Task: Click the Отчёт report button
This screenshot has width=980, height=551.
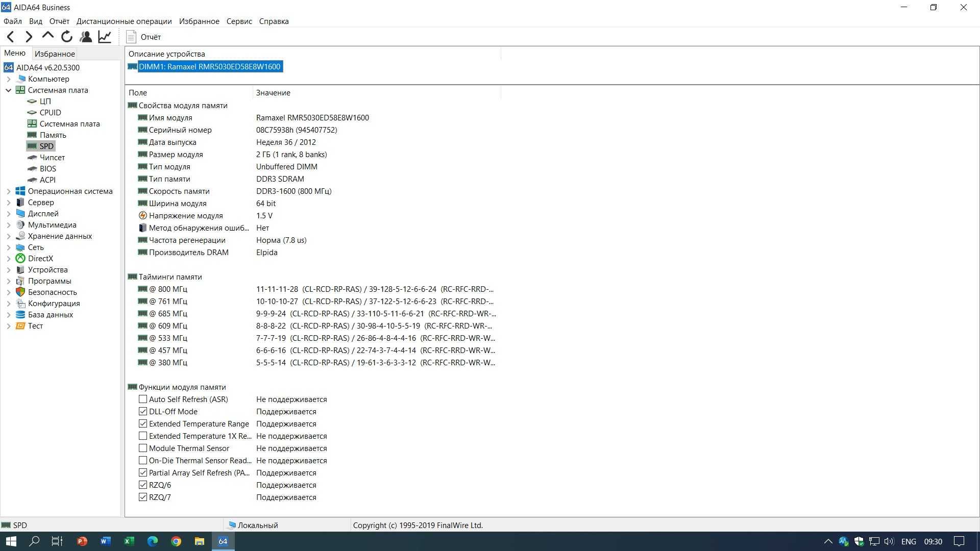Action: (x=143, y=37)
